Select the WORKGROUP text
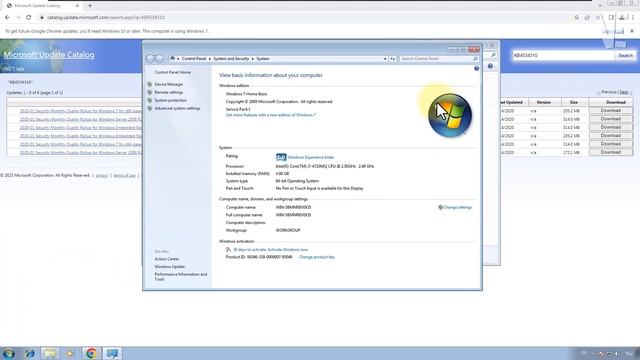The width and height of the screenshot is (640, 360). click(288, 231)
